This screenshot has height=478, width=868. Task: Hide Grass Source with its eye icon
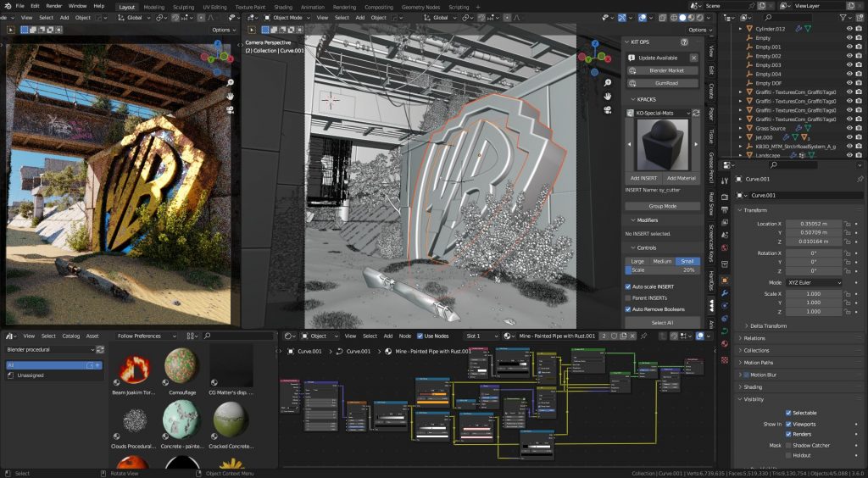849,128
